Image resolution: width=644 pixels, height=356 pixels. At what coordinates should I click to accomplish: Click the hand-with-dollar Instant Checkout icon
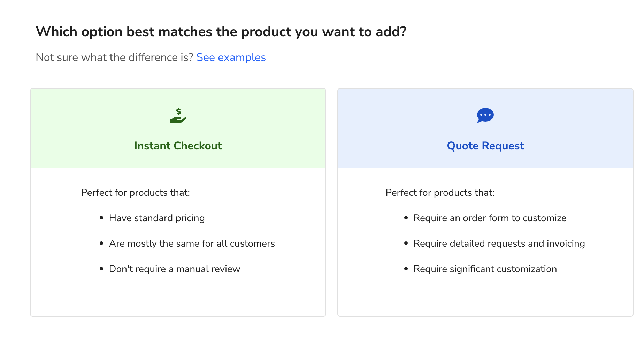[178, 115]
